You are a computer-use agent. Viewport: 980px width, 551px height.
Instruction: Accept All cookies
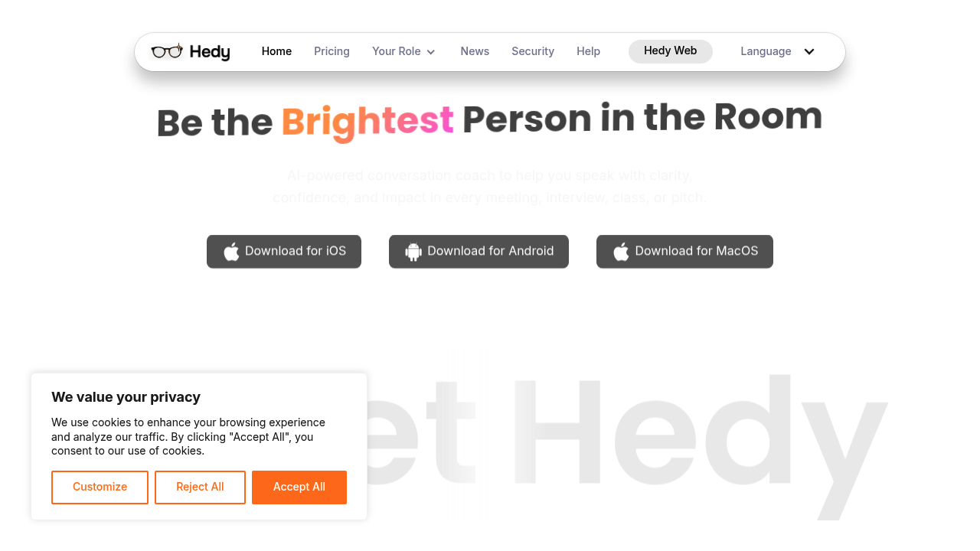[x=299, y=487]
